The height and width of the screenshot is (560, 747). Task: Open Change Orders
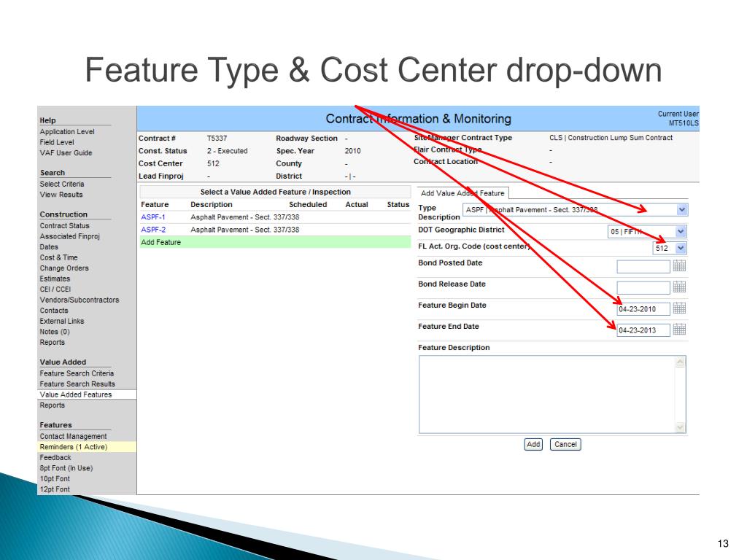(x=64, y=268)
